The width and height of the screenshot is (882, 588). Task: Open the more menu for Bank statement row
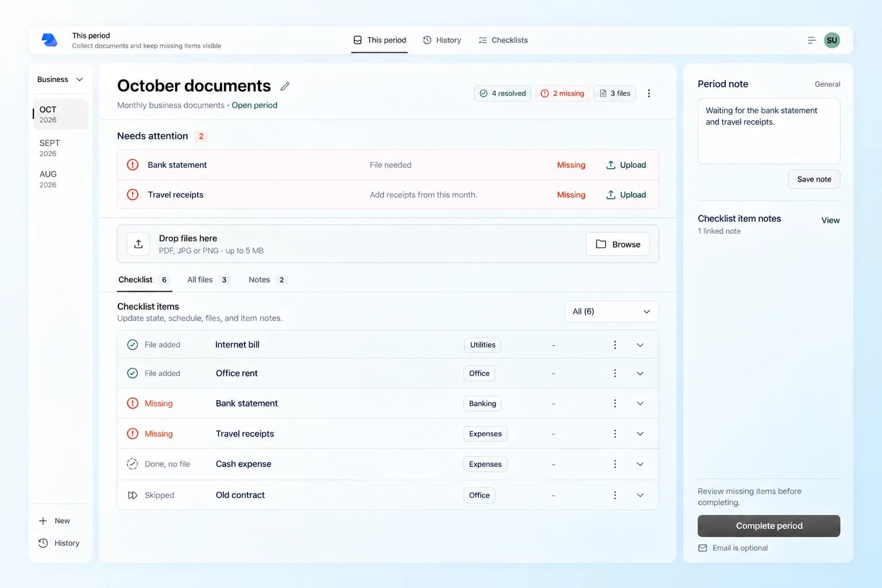pos(615,403)
